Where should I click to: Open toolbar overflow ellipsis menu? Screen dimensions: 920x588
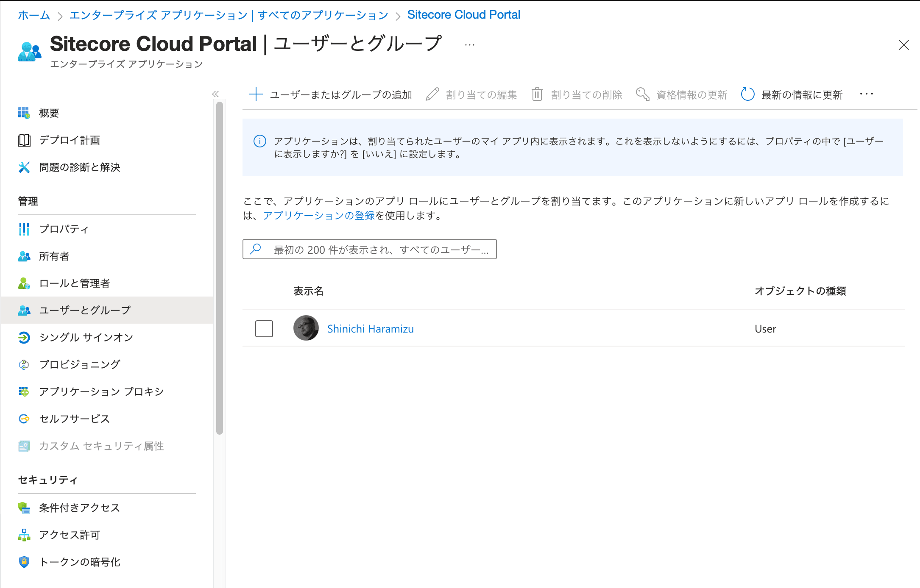866,94
